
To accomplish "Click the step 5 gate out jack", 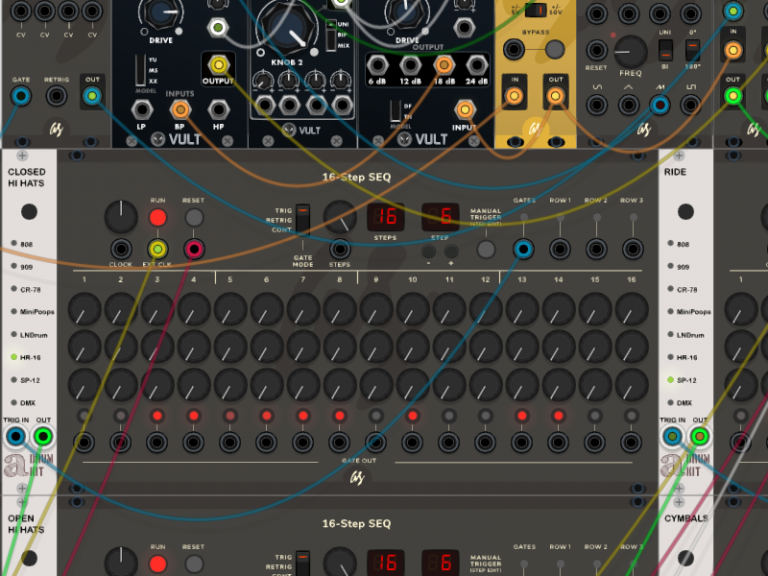I will coord(230,443).
